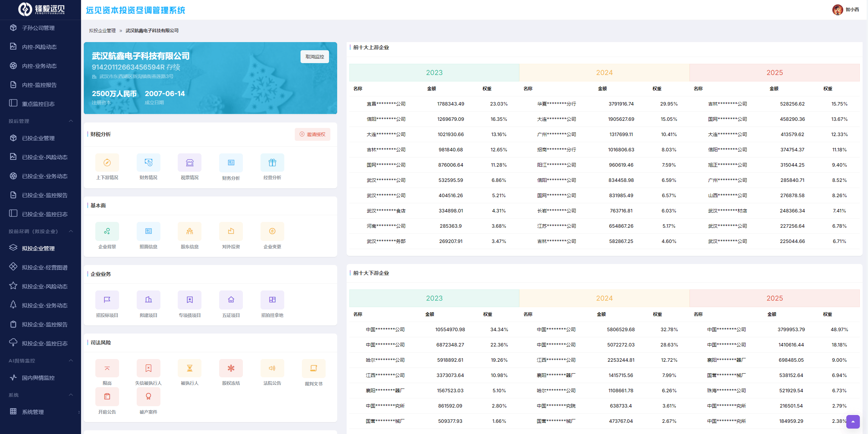Click the 股权冻结 snowflake icon
Screen dimensions: 868x434
point(231,368)
